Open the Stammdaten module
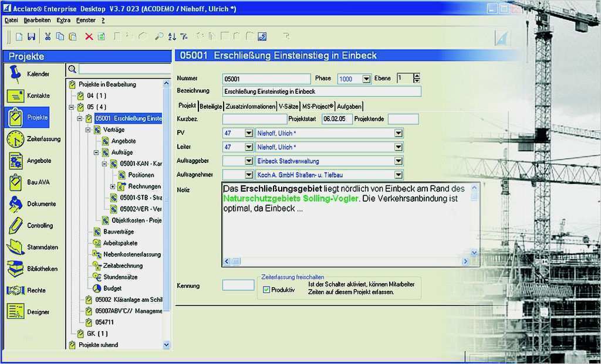 (32, 247)
